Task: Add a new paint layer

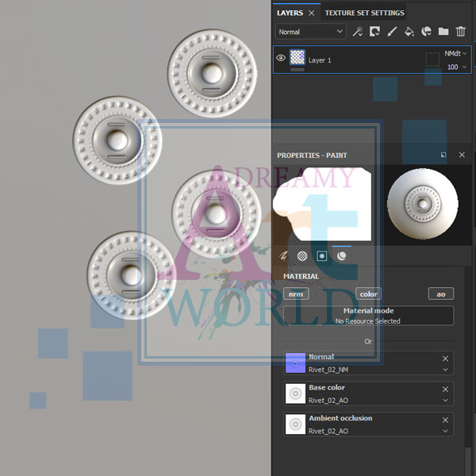Action: [x=392, y=32]
